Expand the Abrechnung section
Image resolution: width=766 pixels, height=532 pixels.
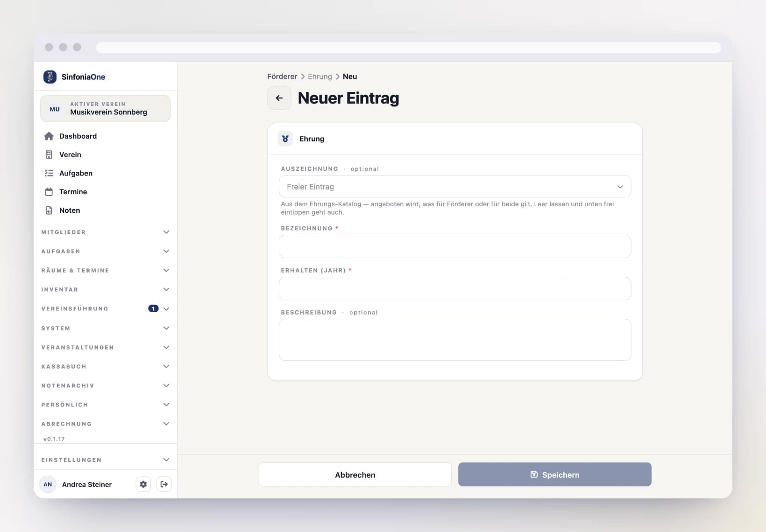106,424
